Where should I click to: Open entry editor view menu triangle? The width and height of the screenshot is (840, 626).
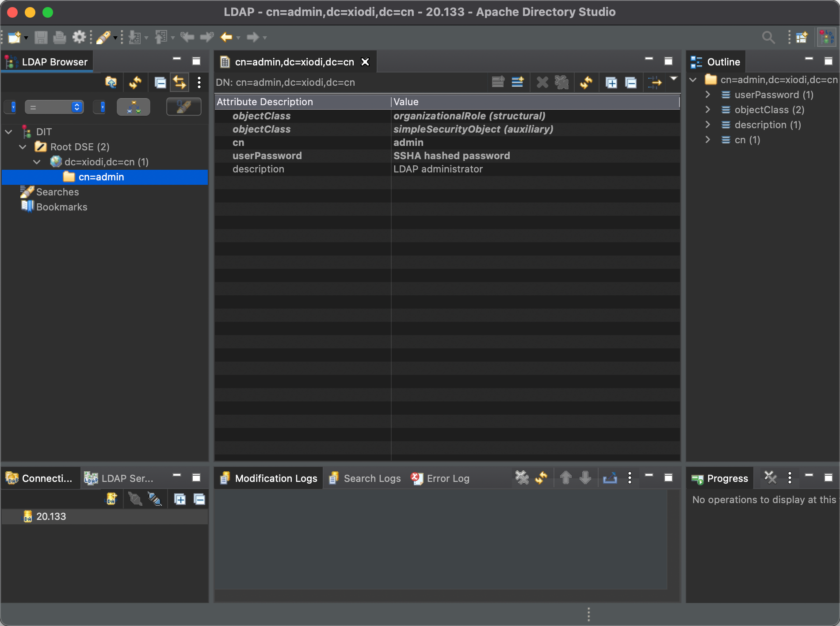(674, 79)
